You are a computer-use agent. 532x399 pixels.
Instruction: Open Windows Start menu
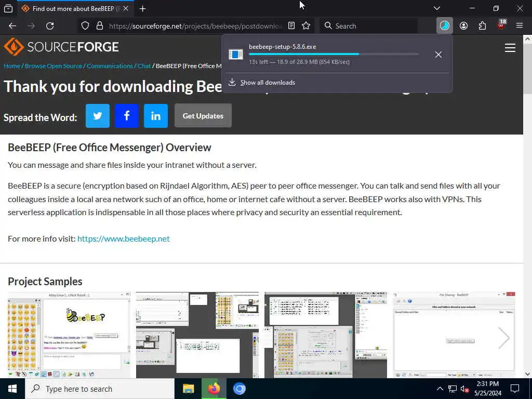point(12,389)
